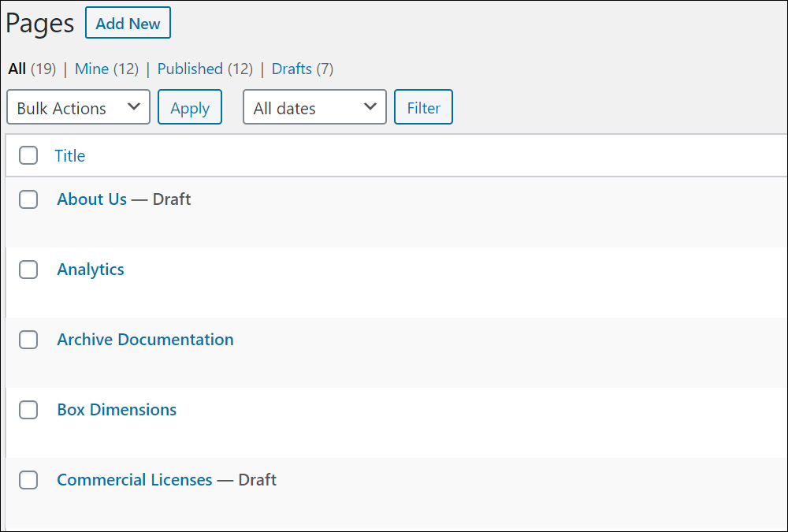Open the Box Dimensions page
The image size is (788, 532).
(x=117, y=410)
